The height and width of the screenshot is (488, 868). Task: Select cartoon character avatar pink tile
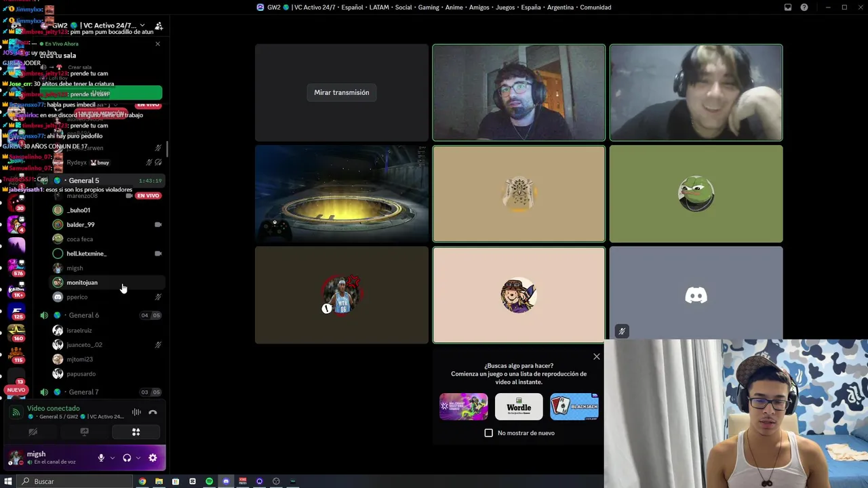(519, 295)
